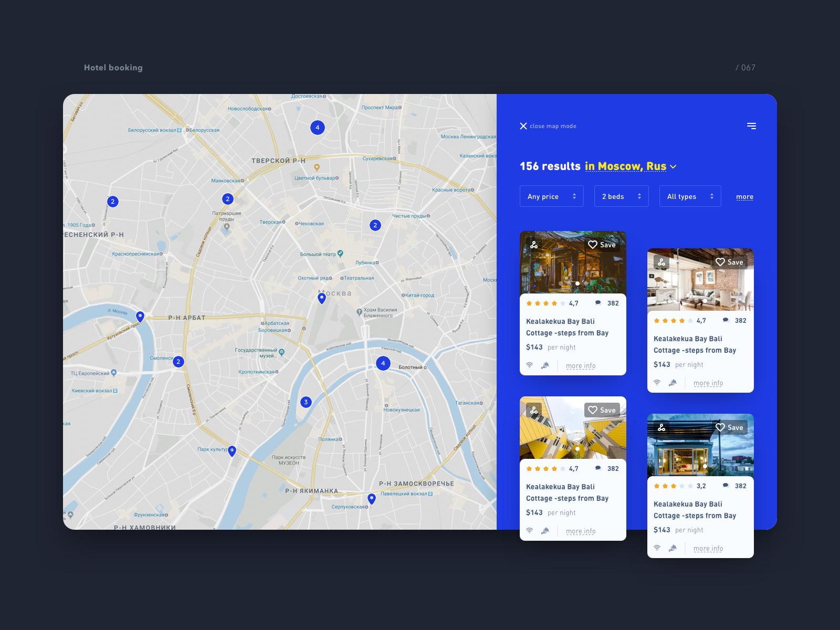Select the cluster marker 2 near Смоленская
Image resolution: width=840 pixels, height=630 pixels.
178,362
